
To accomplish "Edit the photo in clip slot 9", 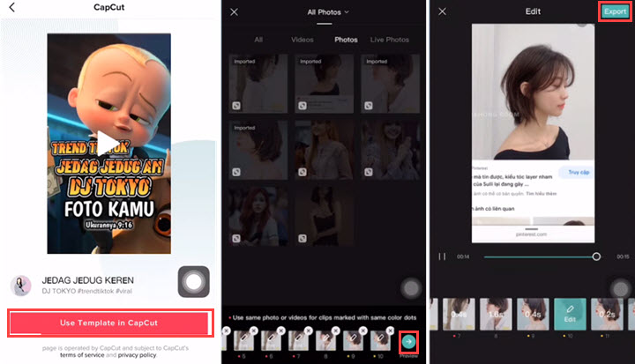I will coord(353,341).
